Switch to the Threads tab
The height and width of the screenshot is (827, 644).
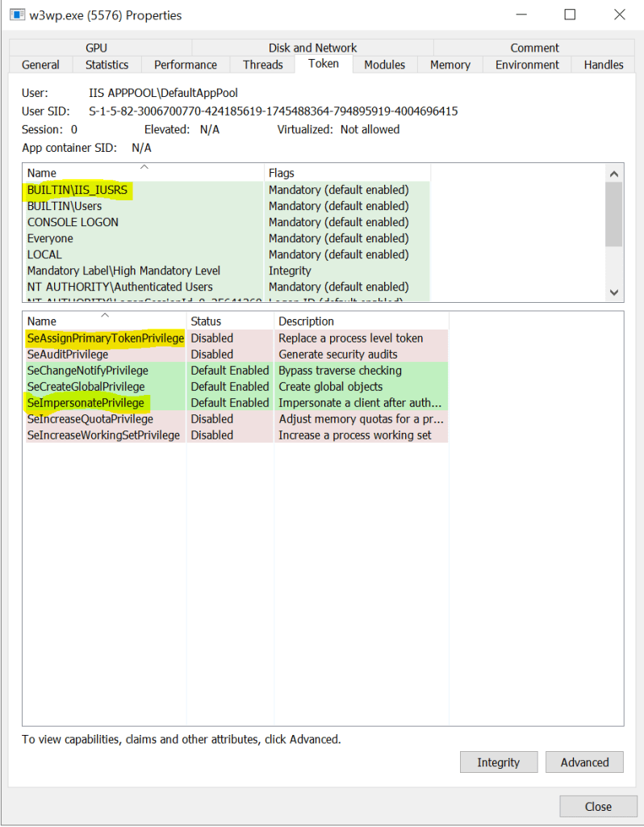click(263, 65)
